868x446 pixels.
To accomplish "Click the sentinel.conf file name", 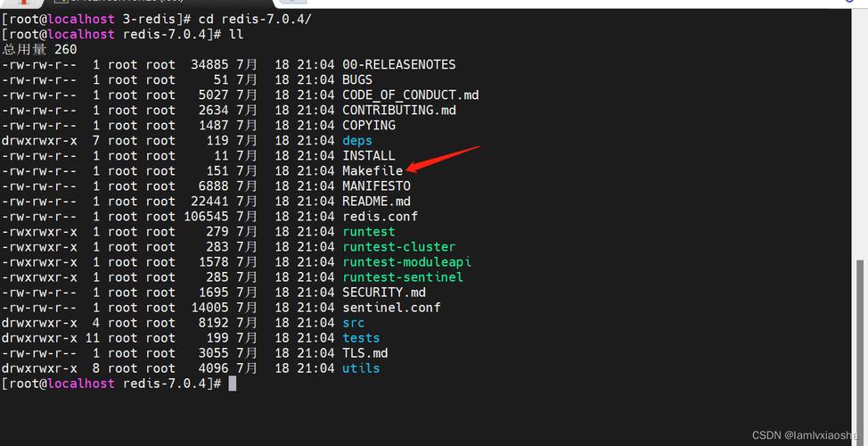I will (391, 308).
